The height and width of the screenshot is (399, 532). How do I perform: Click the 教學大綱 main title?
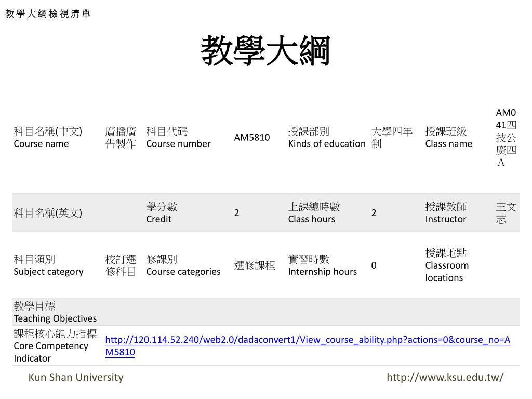pyautogui.click(x=265, y=51)
